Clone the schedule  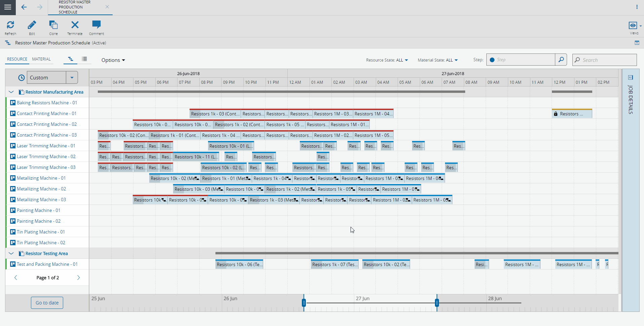[x=53, y=28]
